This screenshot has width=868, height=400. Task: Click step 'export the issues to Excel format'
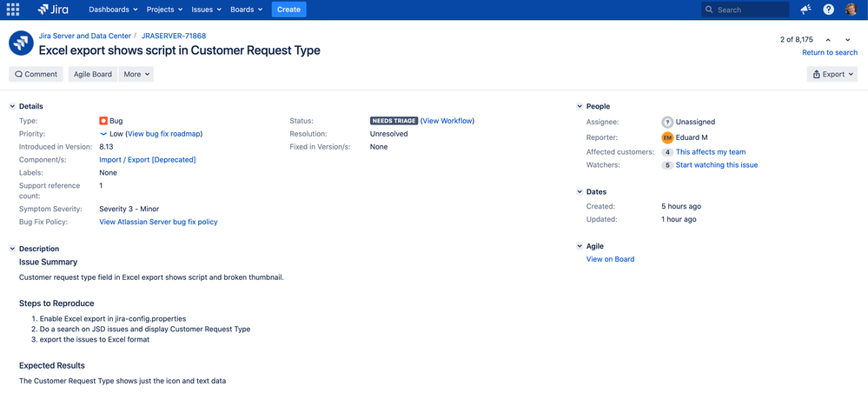[95, 340]
